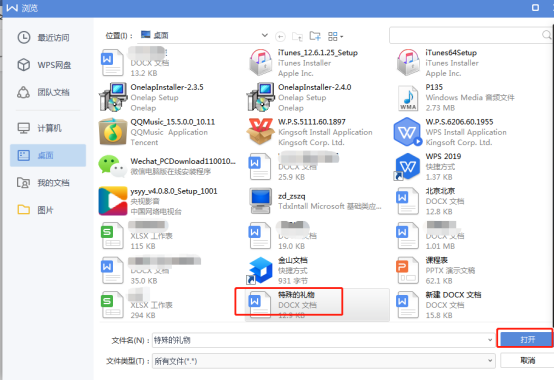Select the 13.2 KB DOCX file icon
554x380 pixels.
coord(113,63)
